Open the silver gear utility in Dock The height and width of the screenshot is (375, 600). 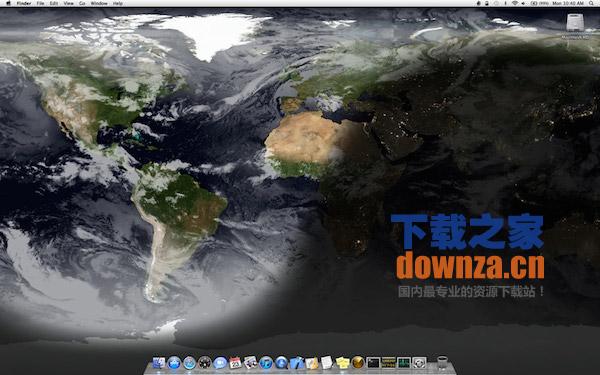pyautogui.click(x=419, y=362)
